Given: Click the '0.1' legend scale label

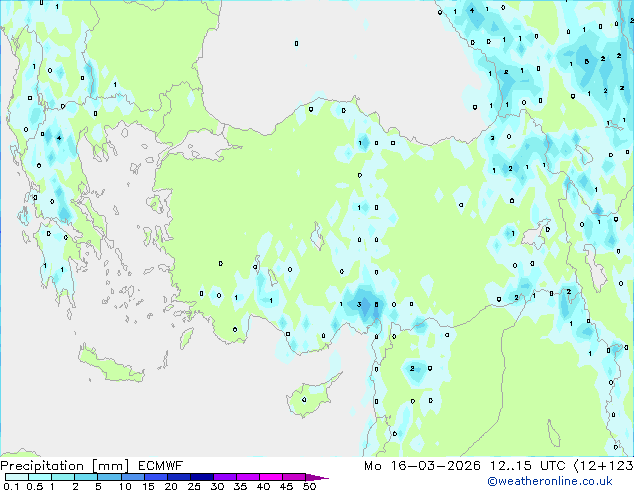Looking at the screenshot, I should click(x=11, y=486).
